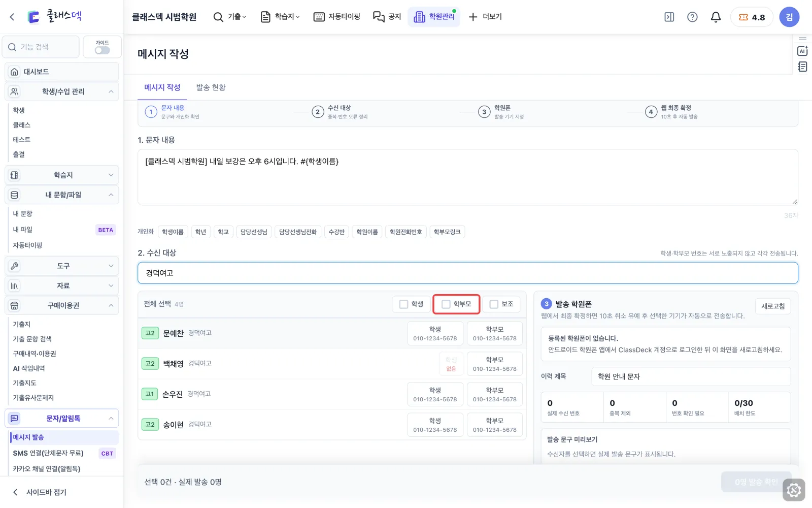
Task: Open the notifications bell
Action: click(x=716, y=17)
